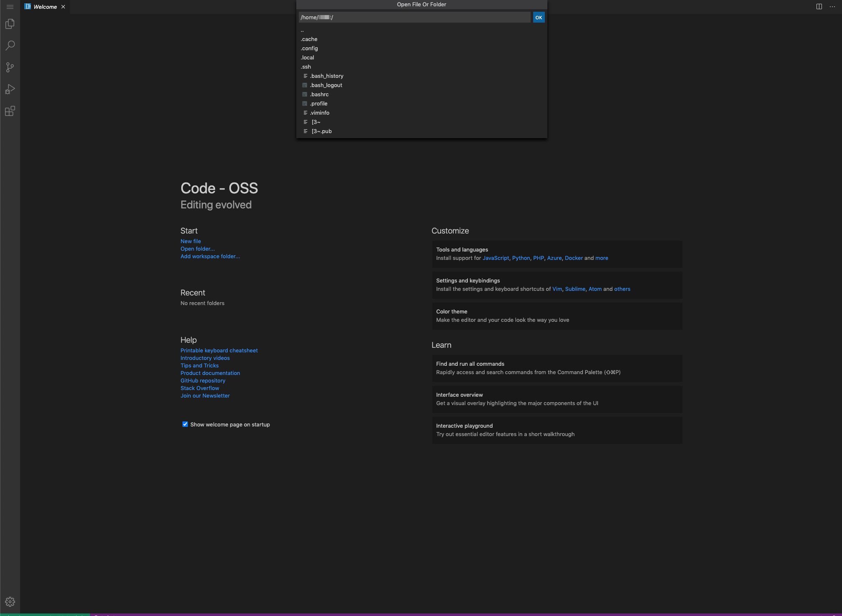Click the New file link
This screenshot has width=842, height=616.
point(190,241)
